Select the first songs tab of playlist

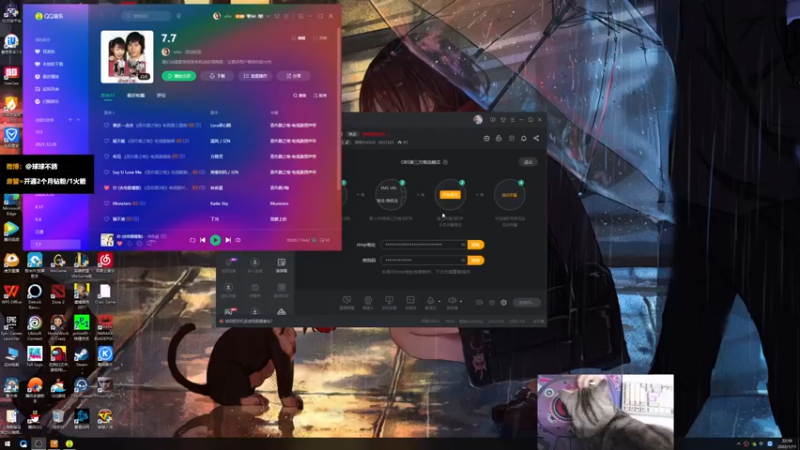tap(108, 95)
